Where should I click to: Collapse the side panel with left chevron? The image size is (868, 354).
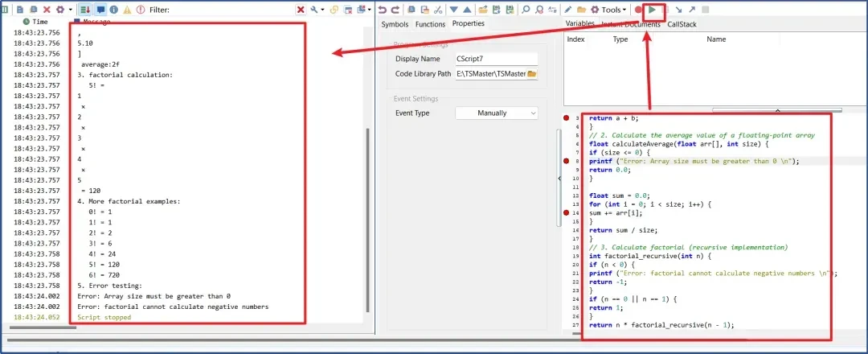(x=559, y=179)
